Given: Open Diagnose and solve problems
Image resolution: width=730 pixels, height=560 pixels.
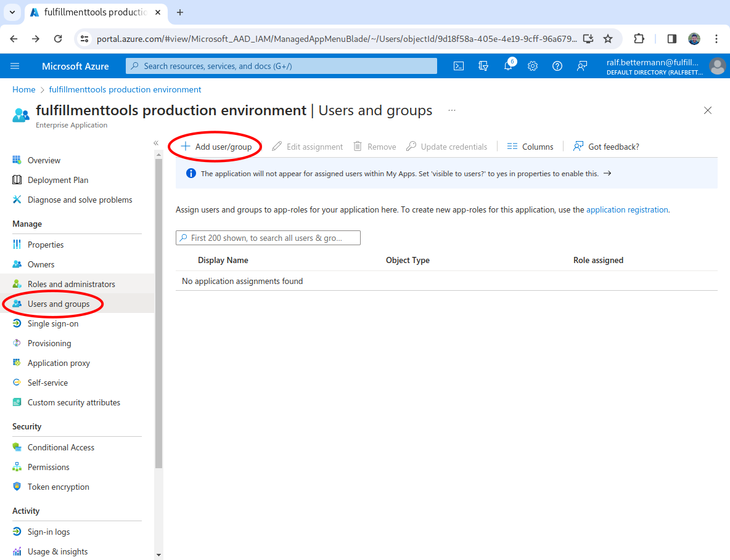Looking at the screenshot, I should (80, 200).
